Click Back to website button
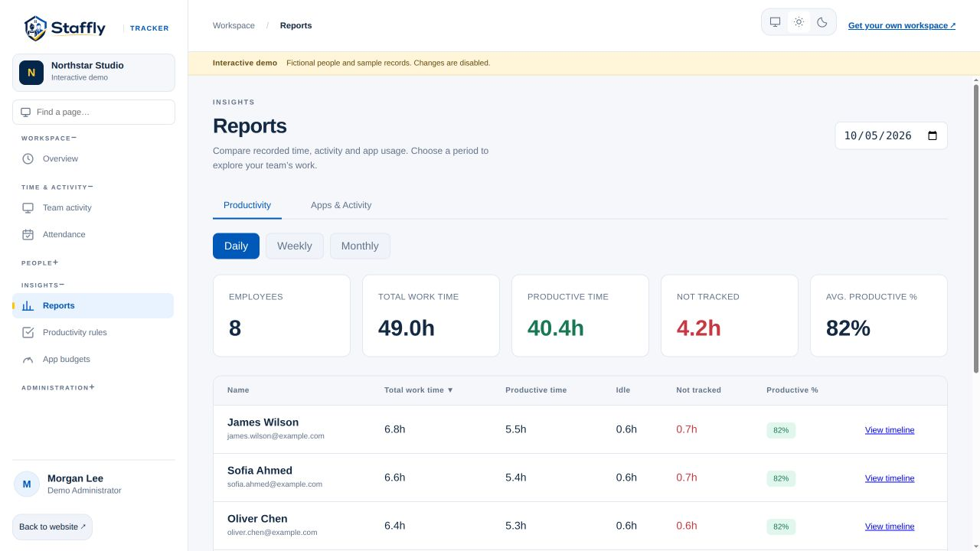The height and width of the screenshot is (551, 980). point(52,527)
